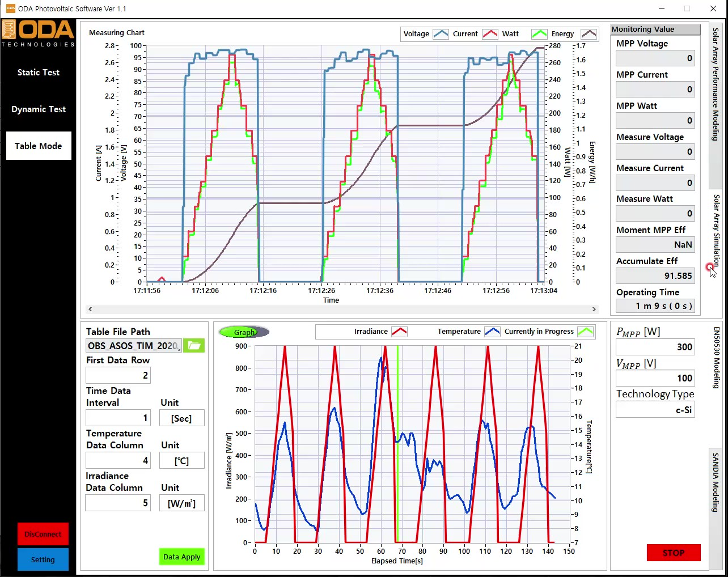
Task: Open the SANDIA Modeling vertical tab
Action: coord(716,482)
